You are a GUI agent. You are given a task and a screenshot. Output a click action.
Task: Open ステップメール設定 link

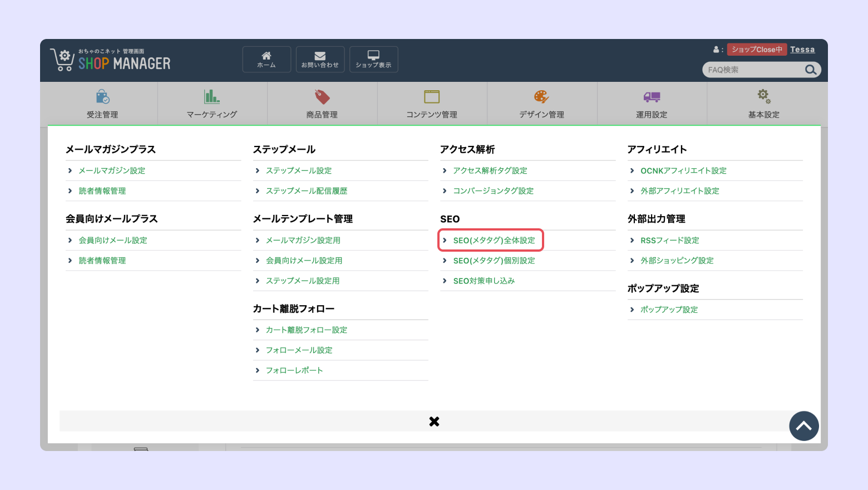(299, 170)
